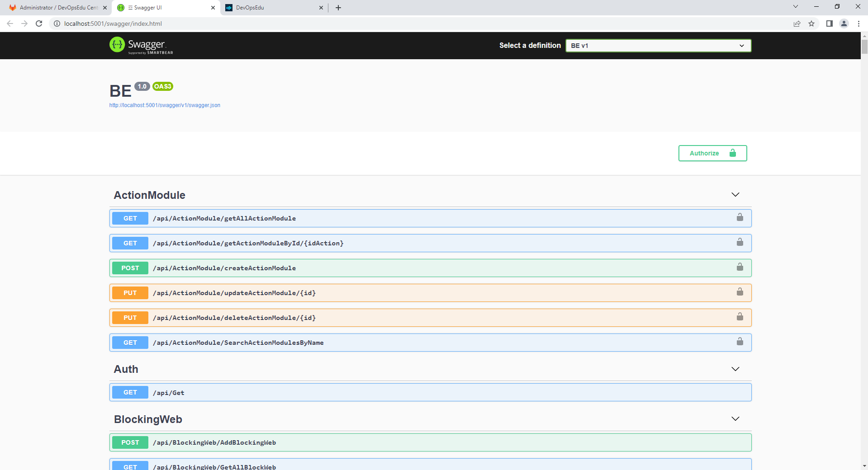Go back in browser history
This screenshot has height=470, width=868.
pos(10,23)
